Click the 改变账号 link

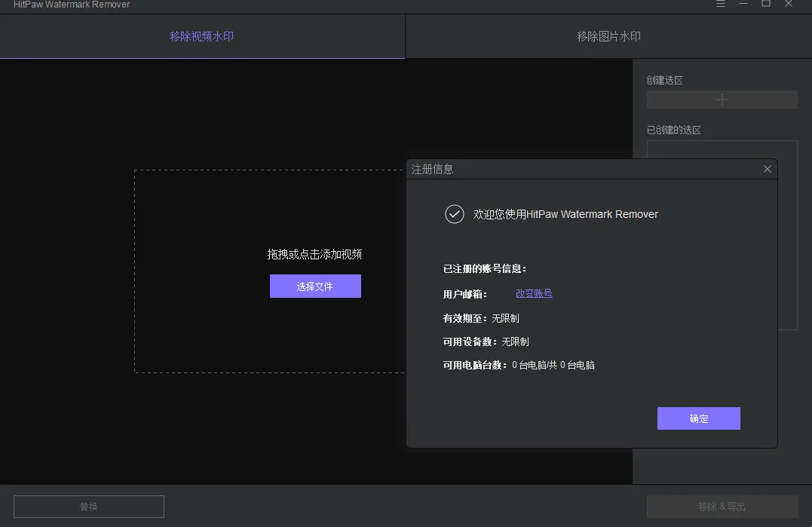[x=534, y=293]
